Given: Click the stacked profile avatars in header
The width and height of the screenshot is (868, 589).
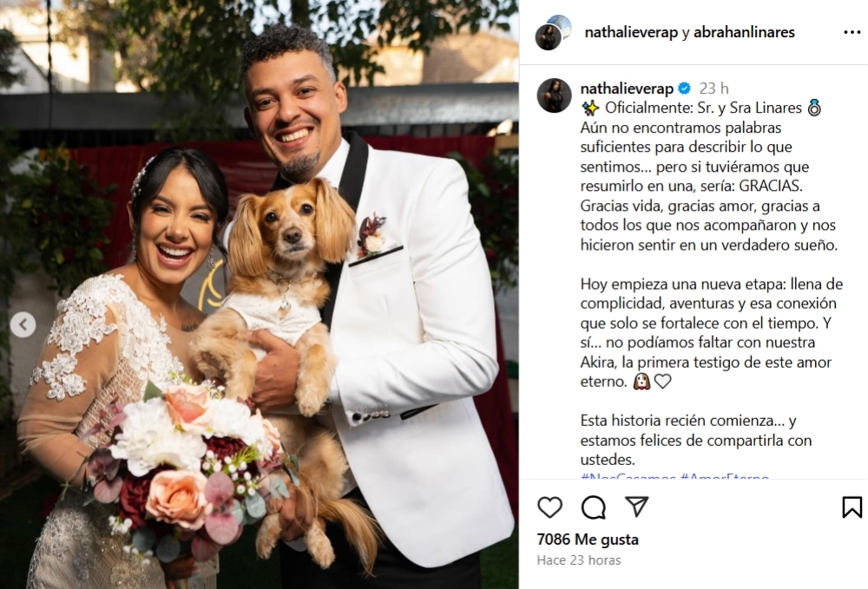Looking at the screenshot, I should point(553,32).
